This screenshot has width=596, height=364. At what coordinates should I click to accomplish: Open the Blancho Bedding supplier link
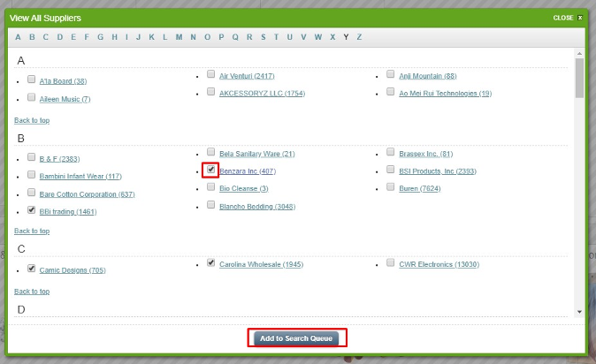257,207
